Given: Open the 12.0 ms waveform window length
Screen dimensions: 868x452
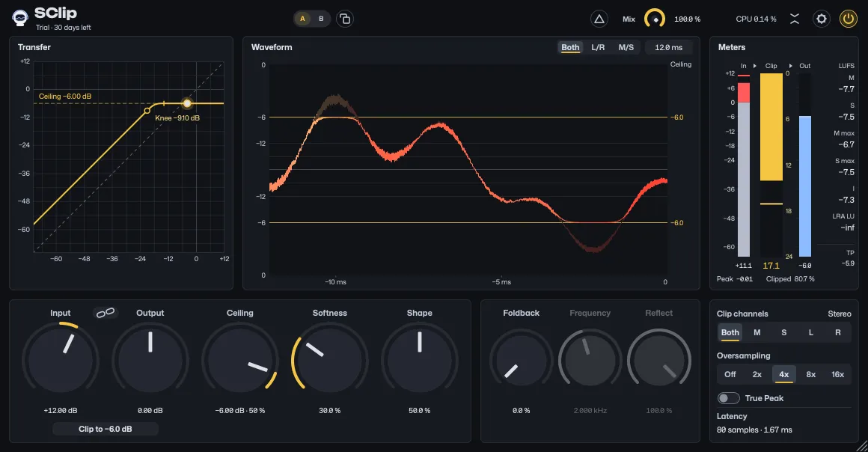Looking at the screenshot, I should click(669, 48).
